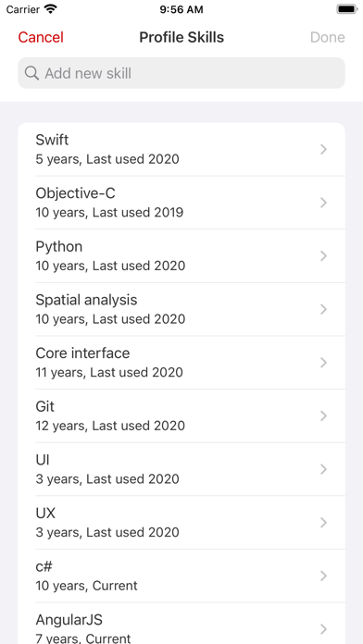Cancel editing profile skills
Viewport: 363px width, 644px height.
(41, 37)
